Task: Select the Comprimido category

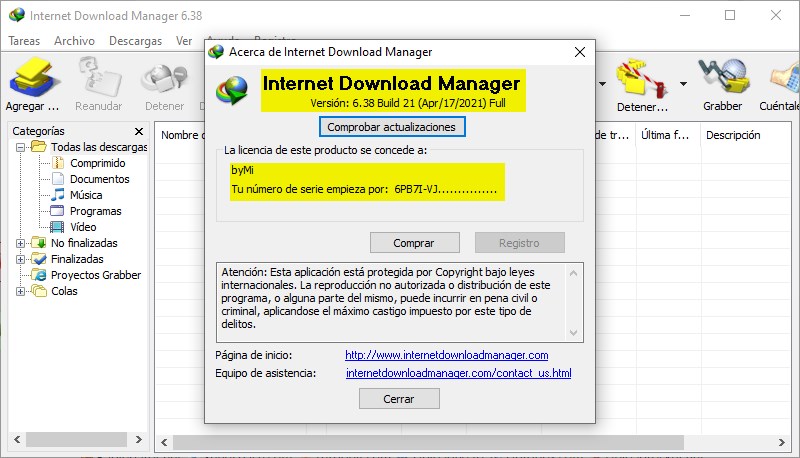Action: coord(97,163)
